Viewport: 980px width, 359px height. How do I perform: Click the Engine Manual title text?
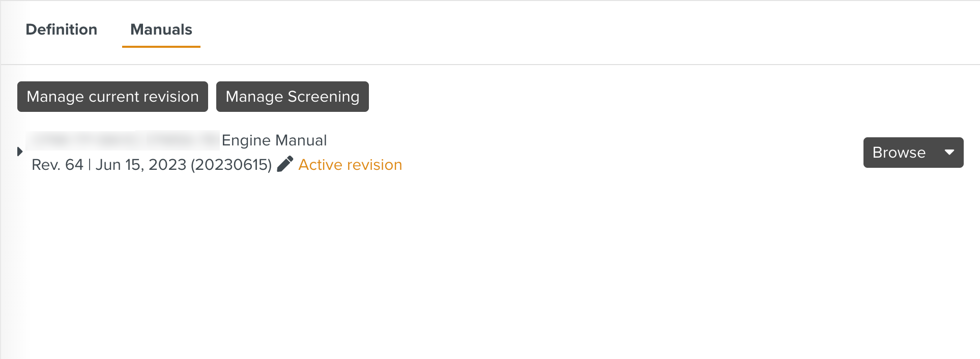pos(274,140)
